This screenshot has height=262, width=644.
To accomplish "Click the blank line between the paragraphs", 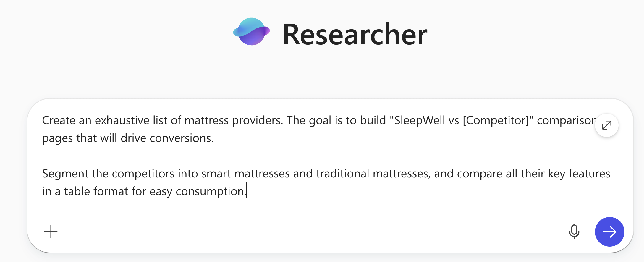I will click(177, 156).
